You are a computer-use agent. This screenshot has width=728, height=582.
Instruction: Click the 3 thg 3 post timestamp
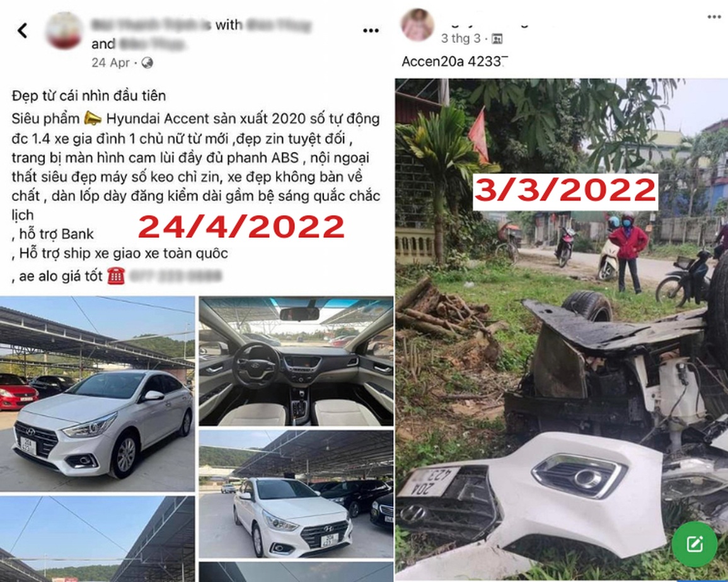click(x=461, y=38)
